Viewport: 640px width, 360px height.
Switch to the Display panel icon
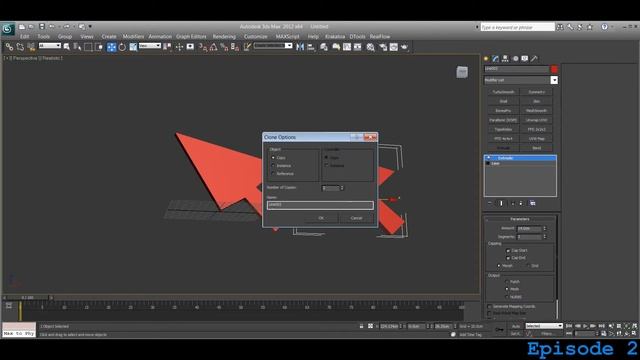(524, 59)
